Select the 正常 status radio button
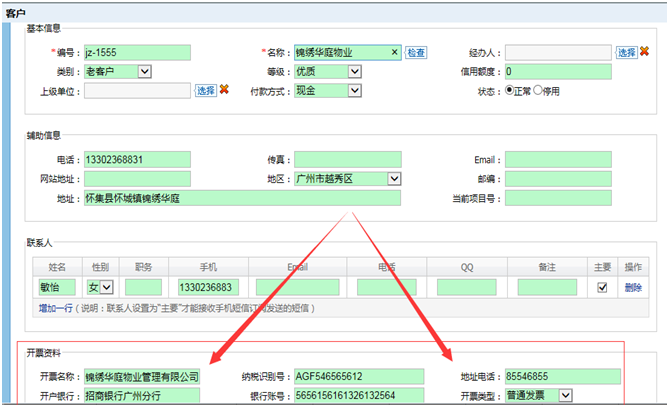Viewport: 669px width, 407px height. (510, 90)
